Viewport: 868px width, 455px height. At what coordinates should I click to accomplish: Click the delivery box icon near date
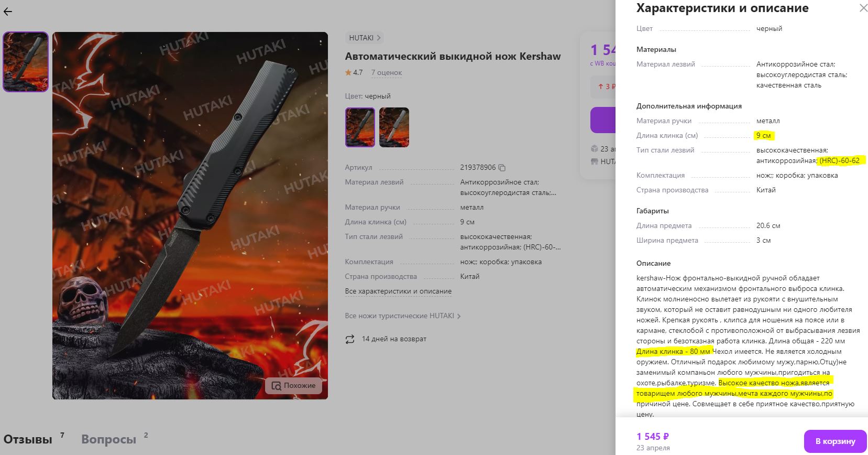click(x=595, y=149)
